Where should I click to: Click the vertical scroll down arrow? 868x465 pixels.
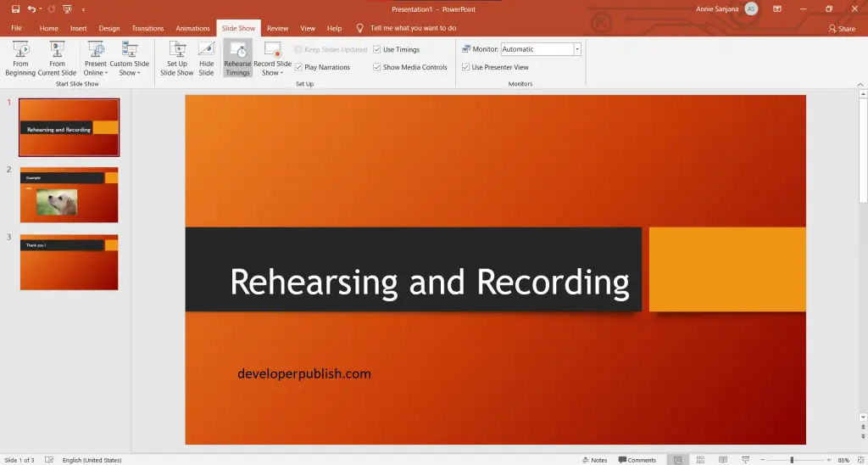863,417
